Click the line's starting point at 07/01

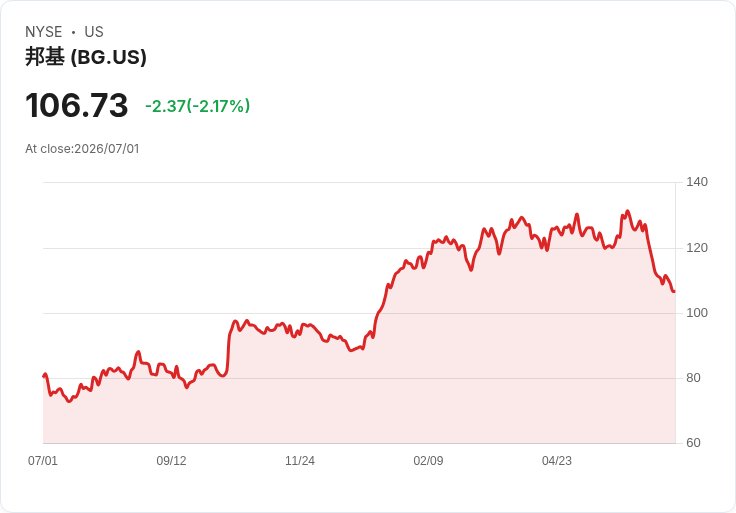[x=44, y=376]
